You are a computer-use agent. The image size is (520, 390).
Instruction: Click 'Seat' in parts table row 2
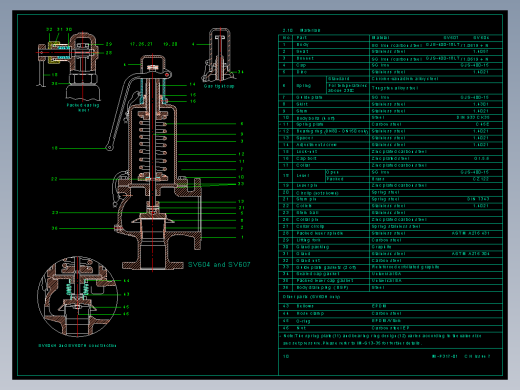pyautogui.click(x=302, y=52)
